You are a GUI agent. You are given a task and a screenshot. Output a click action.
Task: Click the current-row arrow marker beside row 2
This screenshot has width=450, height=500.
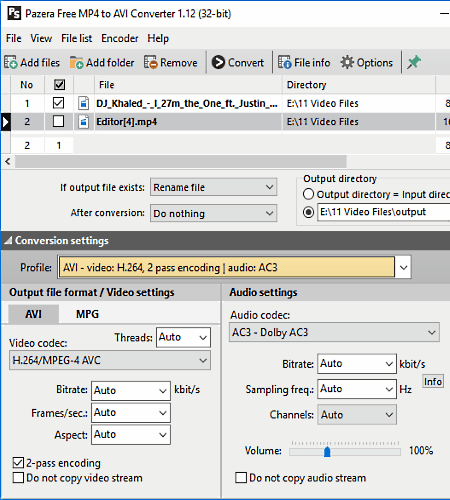[5, 122]
